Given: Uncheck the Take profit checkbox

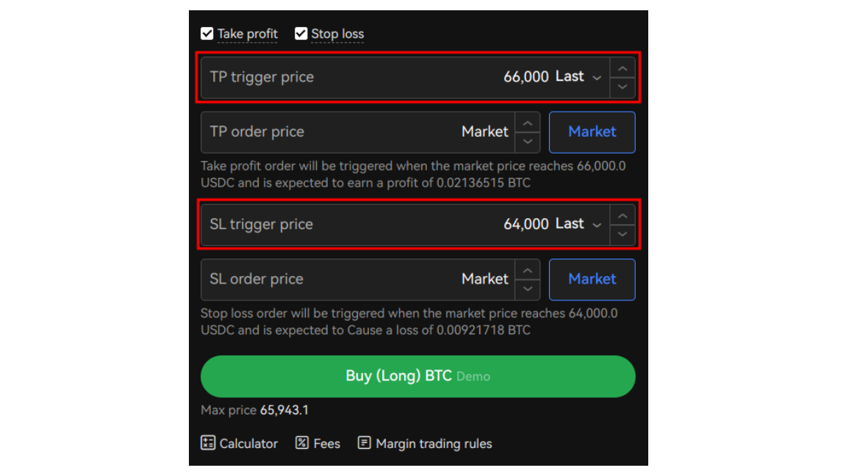Looking at the screenshot, I should (207, 33).
